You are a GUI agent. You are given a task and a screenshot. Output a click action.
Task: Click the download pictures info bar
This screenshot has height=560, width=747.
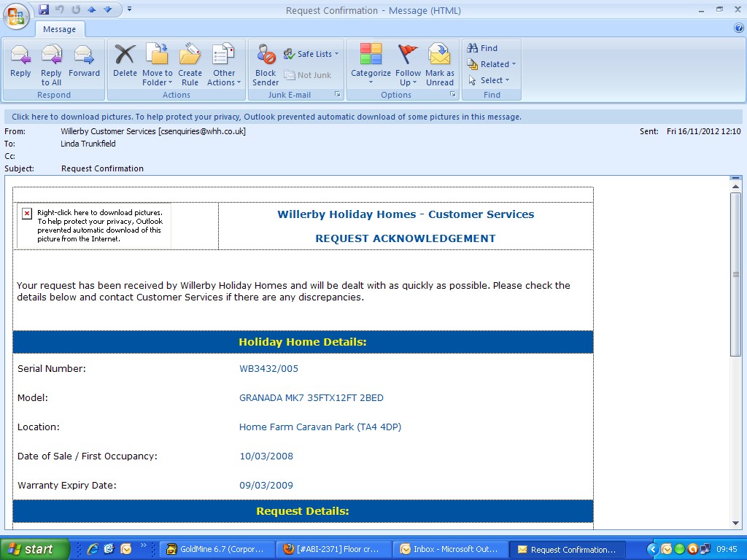[x=373, y=117]
